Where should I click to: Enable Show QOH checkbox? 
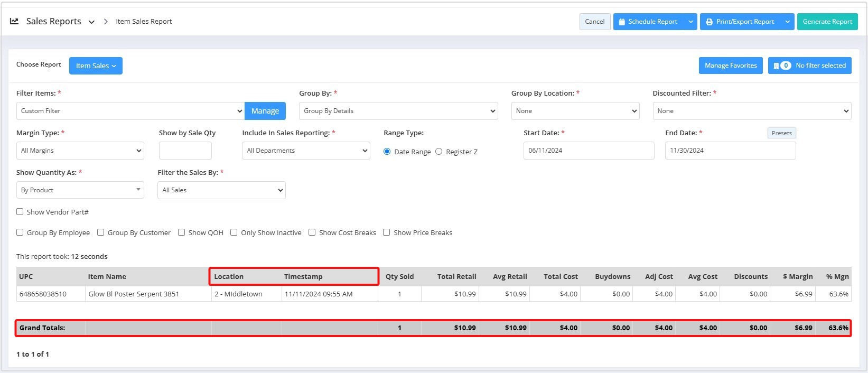pos(182,232)
